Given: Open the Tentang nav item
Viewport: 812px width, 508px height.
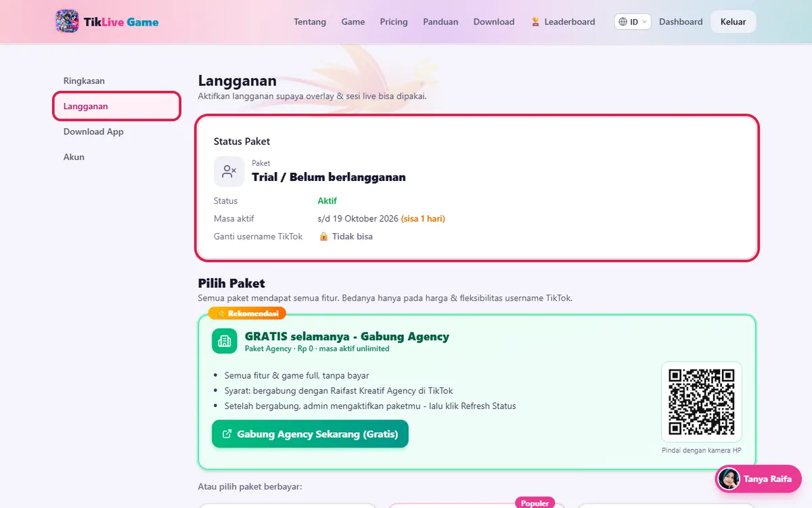Looking at the screenshot, I should (310, 22).
